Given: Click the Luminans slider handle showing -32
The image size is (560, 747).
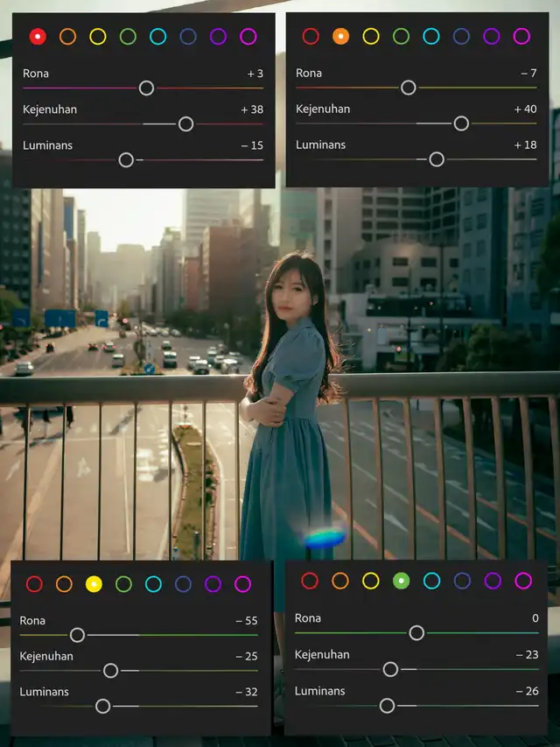Looking at the screenshot, I should [x=102, y=706].
